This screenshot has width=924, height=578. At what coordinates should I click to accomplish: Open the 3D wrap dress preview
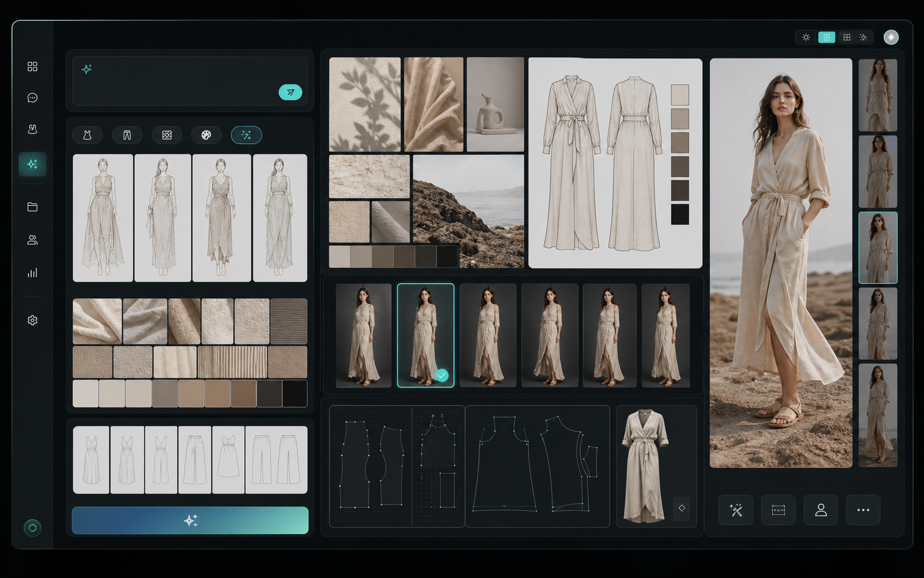pos(644,466)
